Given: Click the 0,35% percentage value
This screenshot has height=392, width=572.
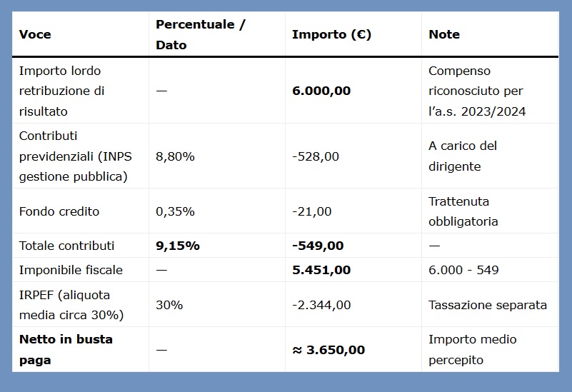Looking at the screenshot, I should click(x=175, y=211).
